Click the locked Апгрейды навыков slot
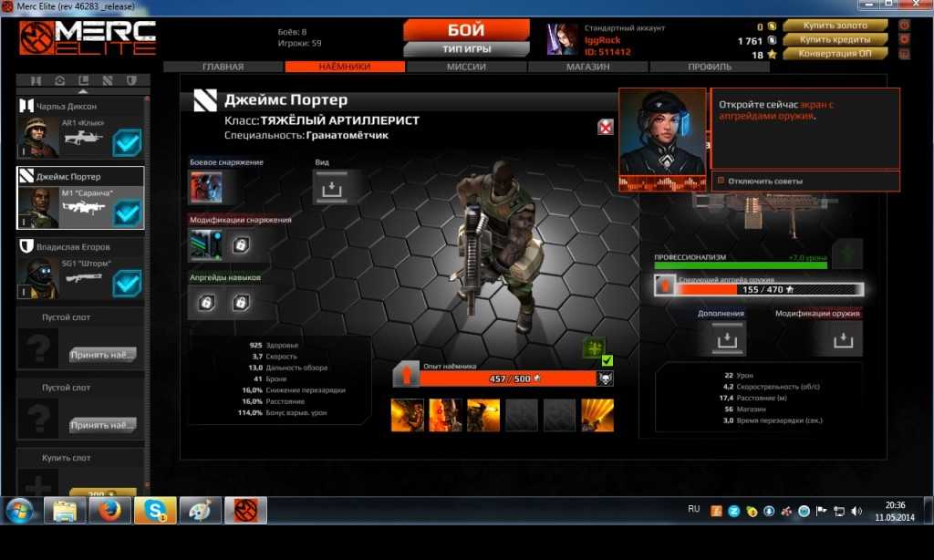This screenshot has height=560, width=934. pyautogui.click(x=207, y=302)
